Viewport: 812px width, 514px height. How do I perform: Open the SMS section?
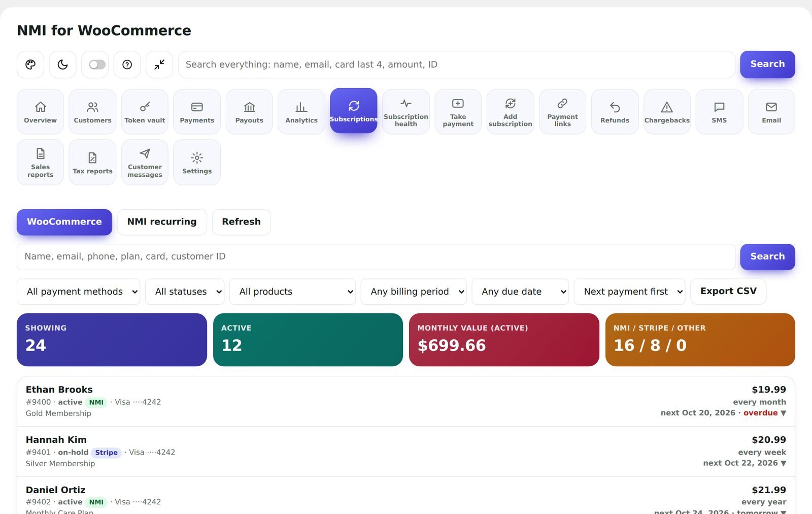point(719,112)
